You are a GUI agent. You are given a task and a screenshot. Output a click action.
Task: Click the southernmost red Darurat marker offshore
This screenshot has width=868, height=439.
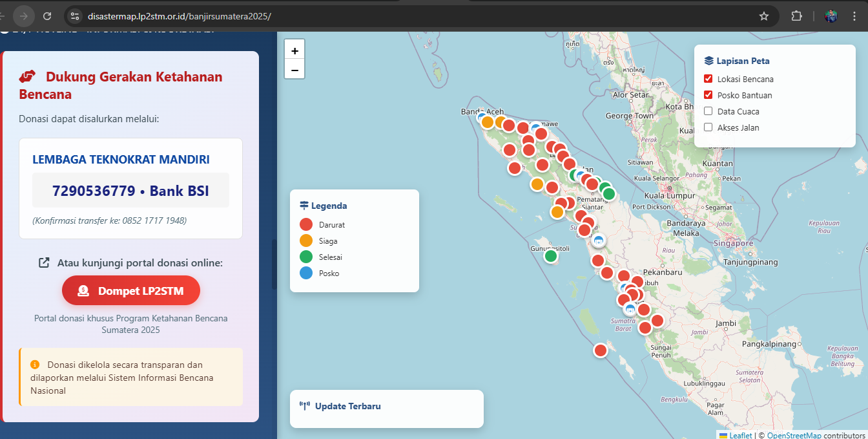click(601, 350)
